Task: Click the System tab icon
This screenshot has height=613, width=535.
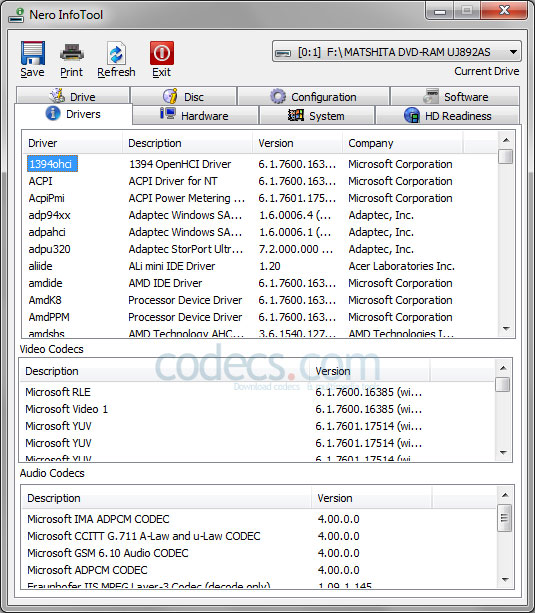Action: point(296,115)
